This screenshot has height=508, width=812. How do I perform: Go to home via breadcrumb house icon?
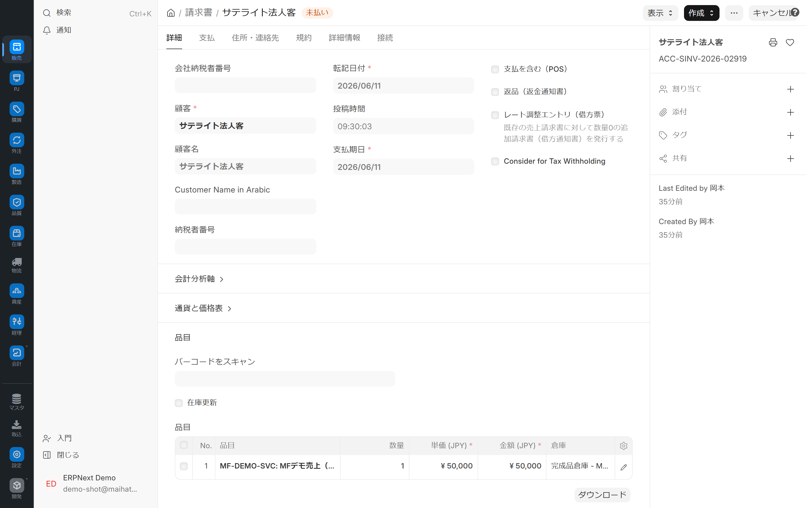click(171, 13)
